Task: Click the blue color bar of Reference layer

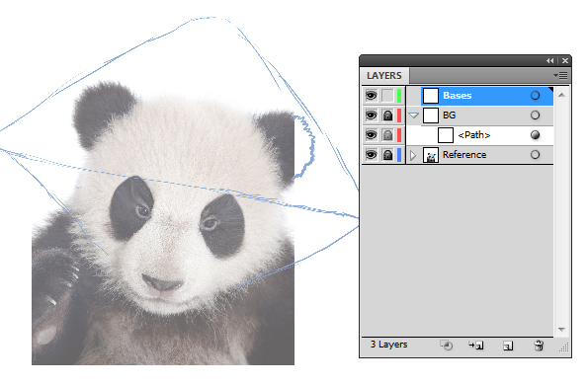Action: point(399,155)
